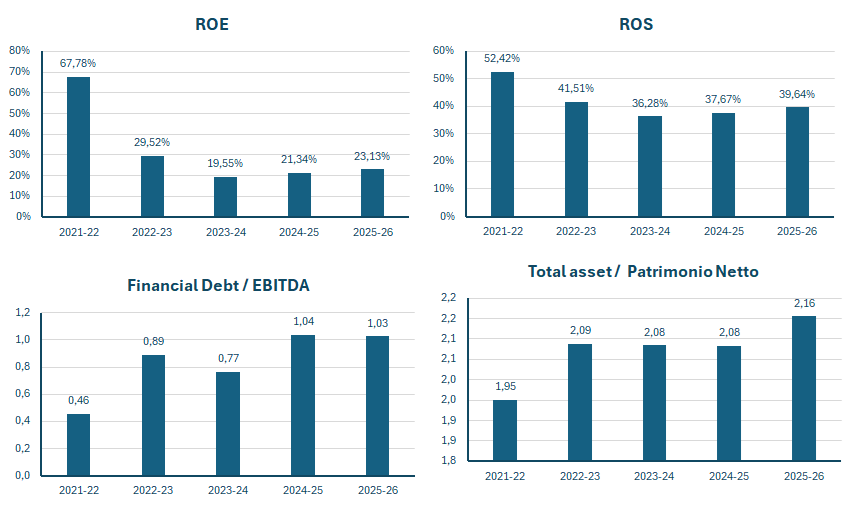Screen dimensions: 857x520
Task: Select the ROS bar for 2024-25
Action: point(724,165)
